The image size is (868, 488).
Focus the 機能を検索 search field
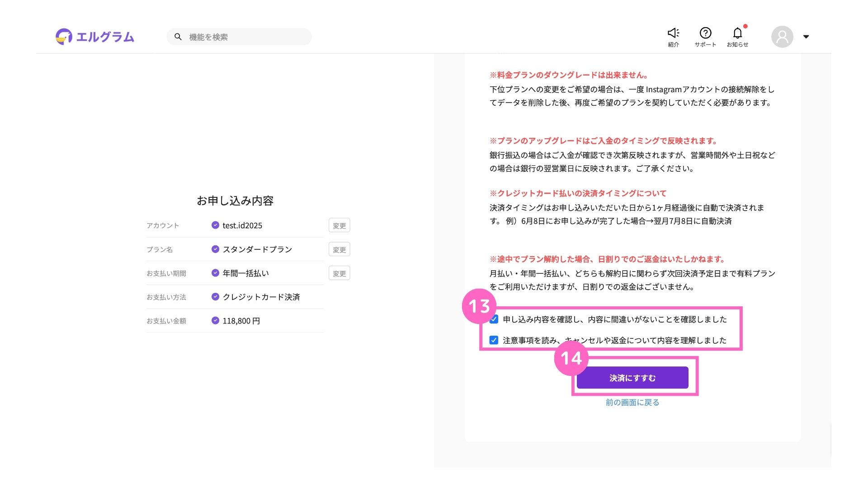239,37
